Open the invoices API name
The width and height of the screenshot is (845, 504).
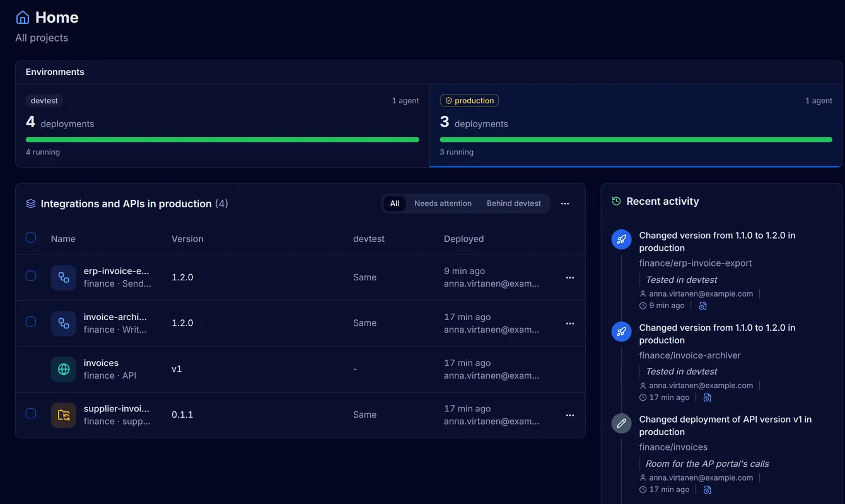[x=101, y=363]
